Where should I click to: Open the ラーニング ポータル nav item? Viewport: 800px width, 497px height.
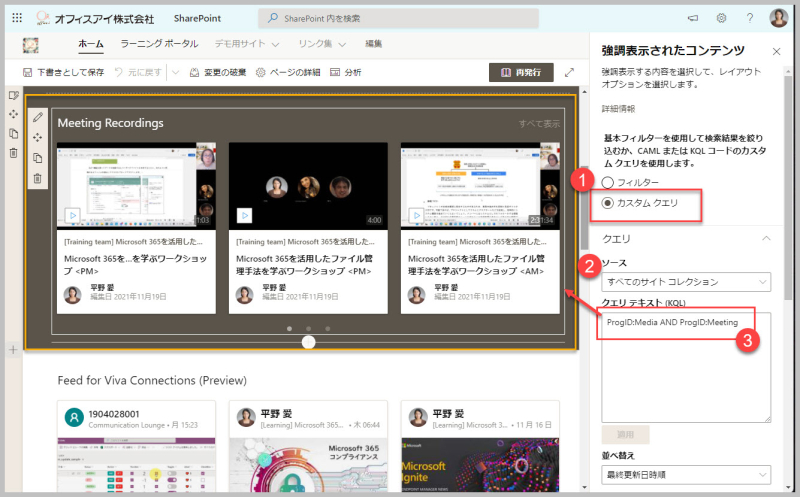tap(159, 44)
